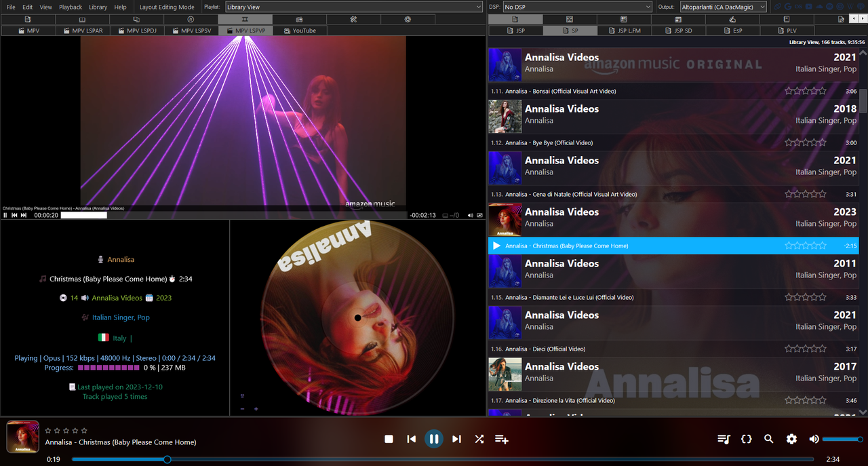Pause using the round bottom bar button
Image resolution: width=868 pixels, height=466 pixels.
click(434, 439)
